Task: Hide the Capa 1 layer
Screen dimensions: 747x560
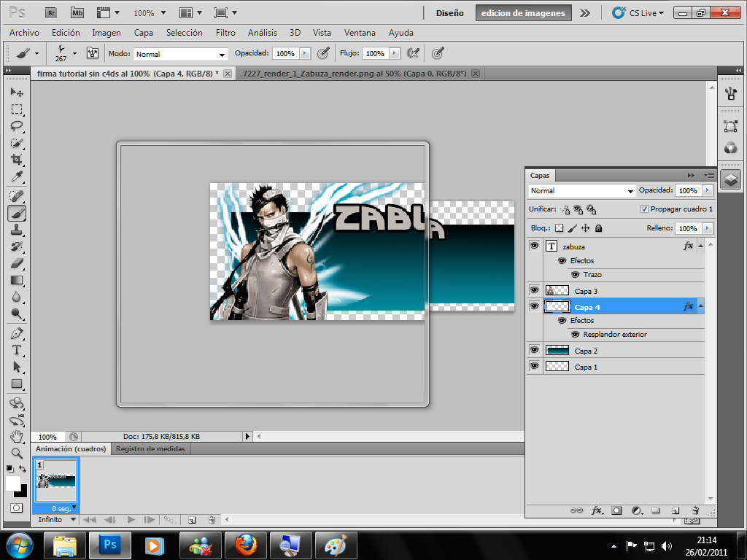Action: (x=535, y=366)
